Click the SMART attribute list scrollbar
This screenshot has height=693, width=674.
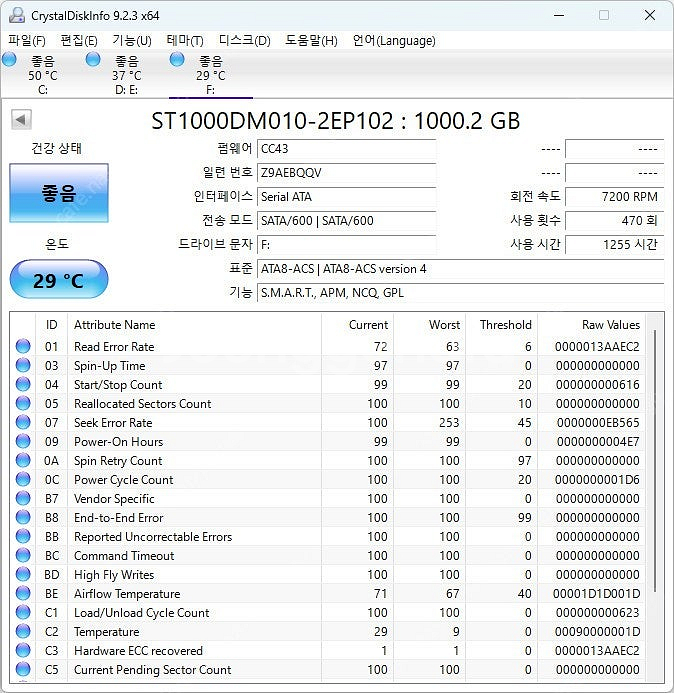pyautogui.click(x=655, y=460)
